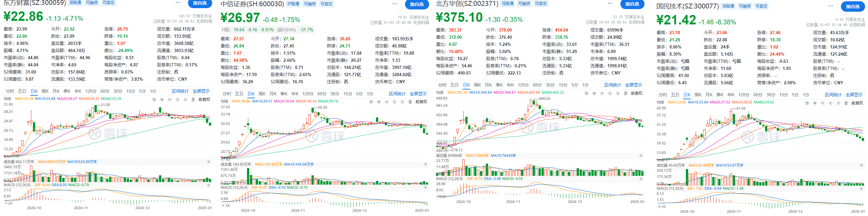Close the 成交量 volume panel under 中信证券
This screenshot has width=868, height=216.
[x=426, y=164]
